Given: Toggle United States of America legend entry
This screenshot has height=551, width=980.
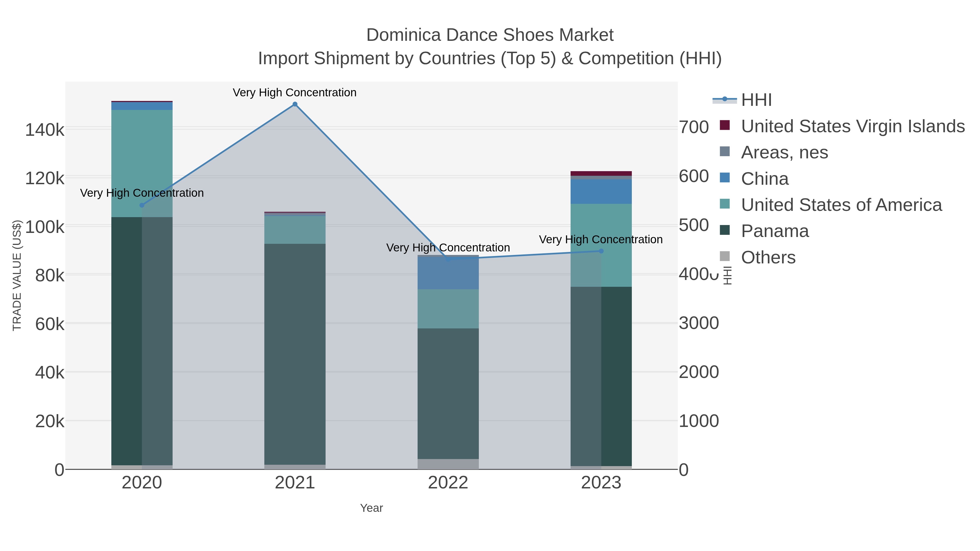Looking at the screenshot, I should [x=831, y=205].
